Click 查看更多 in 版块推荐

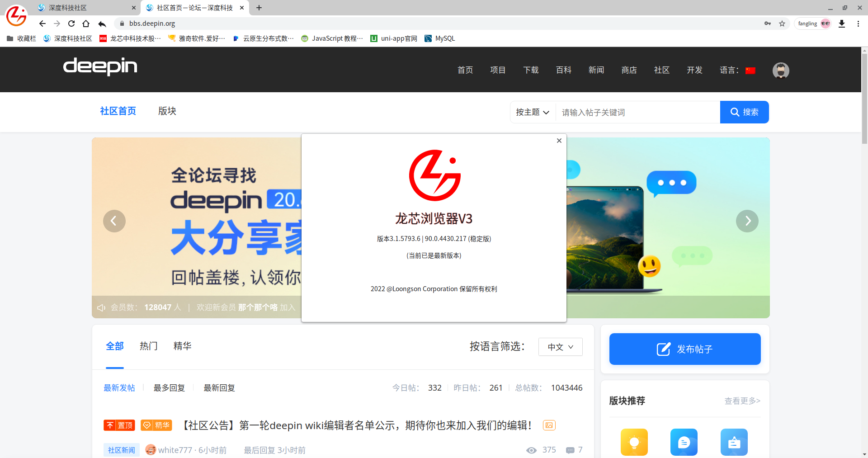[742, 401]
